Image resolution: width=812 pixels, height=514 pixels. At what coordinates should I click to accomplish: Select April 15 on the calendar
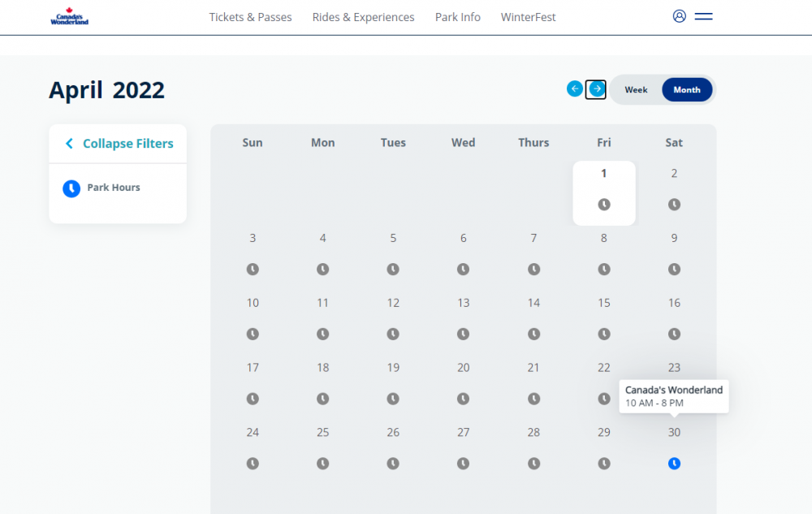[604, 303]
